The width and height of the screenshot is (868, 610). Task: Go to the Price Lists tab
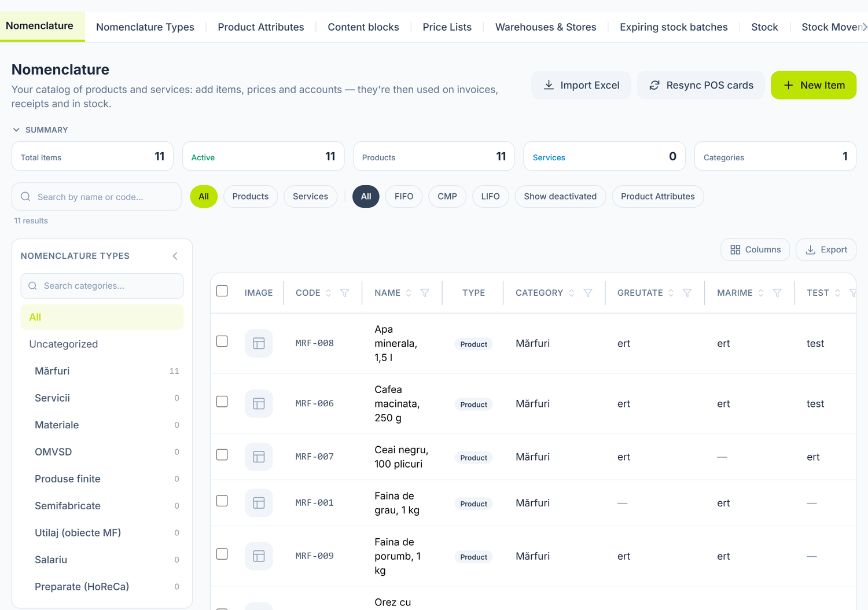click(x=447, y=27)
